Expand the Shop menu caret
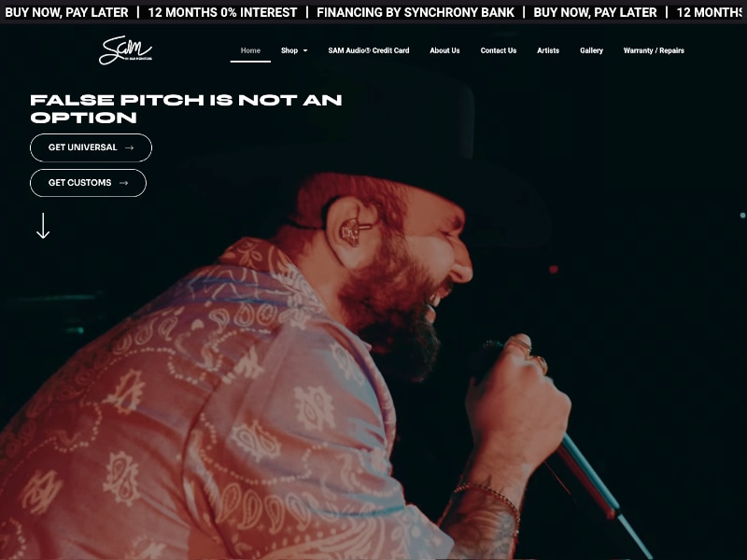The width and height of the screenshot is (747, 560). click(305, 50)
